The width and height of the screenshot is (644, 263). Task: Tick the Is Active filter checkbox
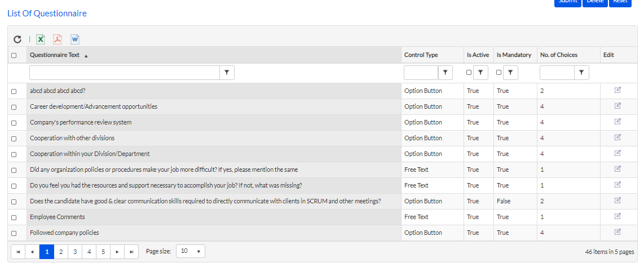469,73
